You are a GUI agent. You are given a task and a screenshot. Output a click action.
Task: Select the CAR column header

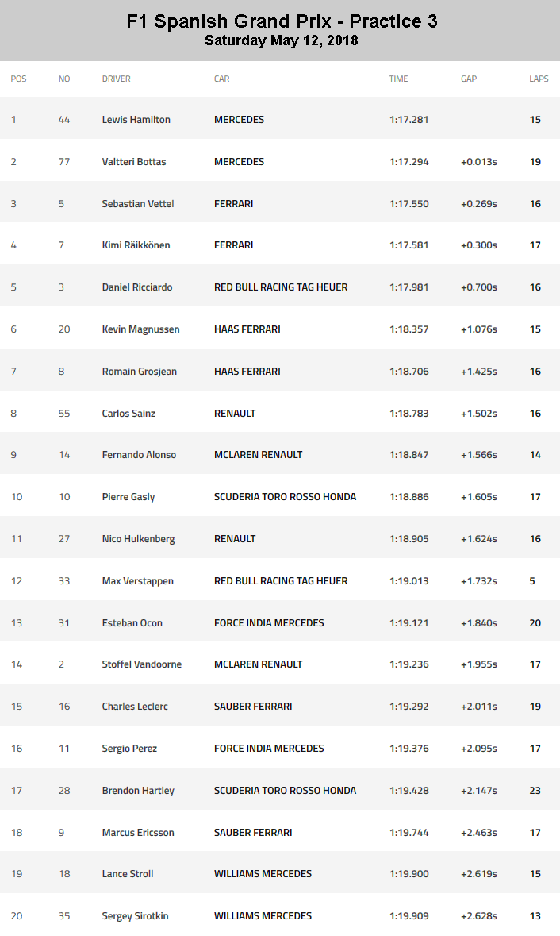coord(222,79)
